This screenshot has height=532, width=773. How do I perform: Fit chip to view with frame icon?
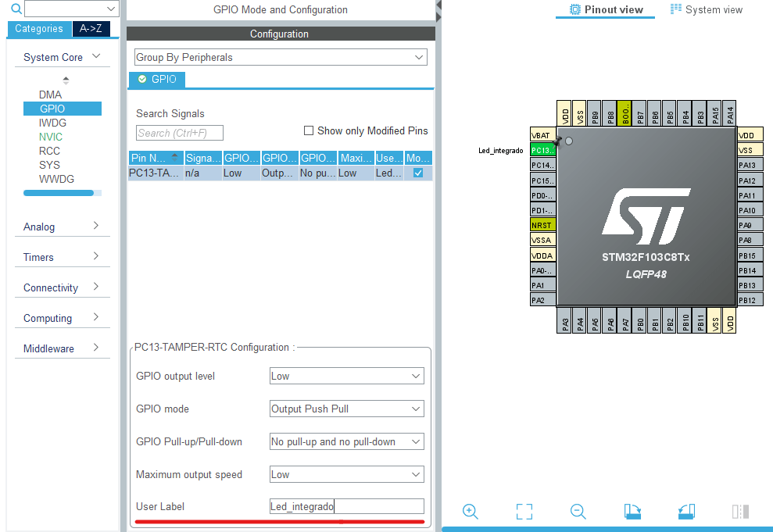coord(524,512)
